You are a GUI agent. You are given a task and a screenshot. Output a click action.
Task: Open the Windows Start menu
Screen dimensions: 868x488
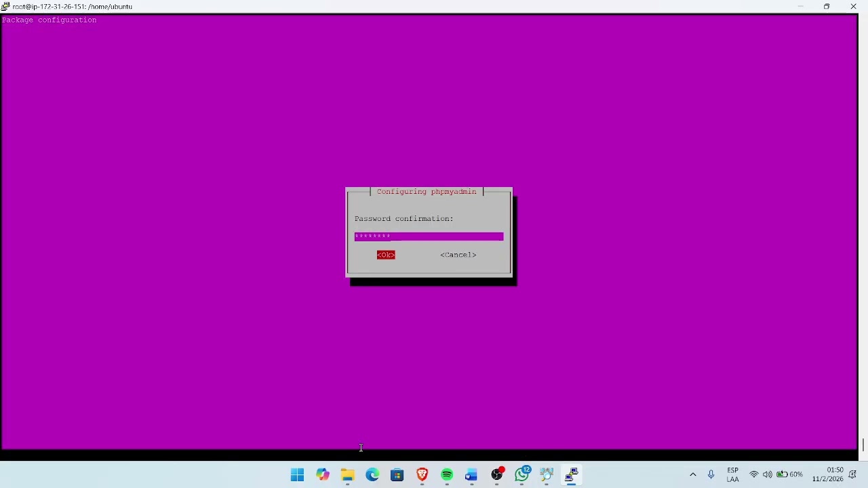(x=297, y=475)
